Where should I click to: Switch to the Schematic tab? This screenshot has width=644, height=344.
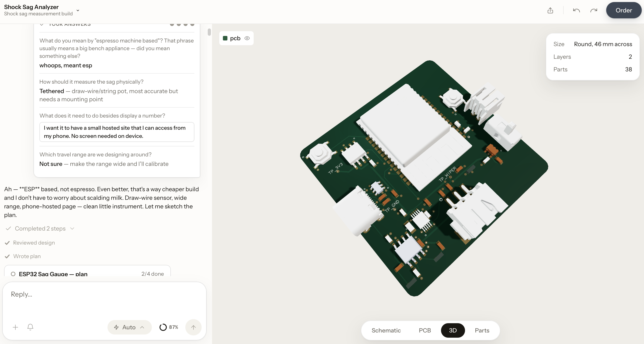pyautogui.click(x=386, y=330)
